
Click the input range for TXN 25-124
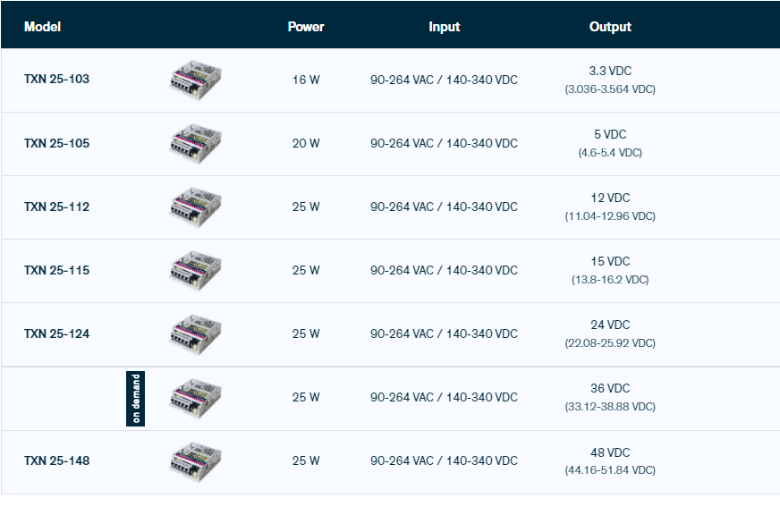coord(445,334)
